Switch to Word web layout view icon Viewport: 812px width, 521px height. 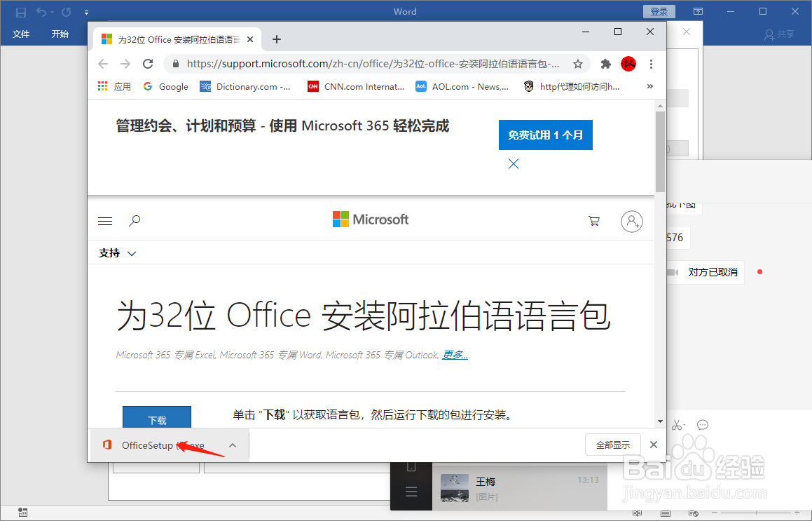(x=694, y=513)
